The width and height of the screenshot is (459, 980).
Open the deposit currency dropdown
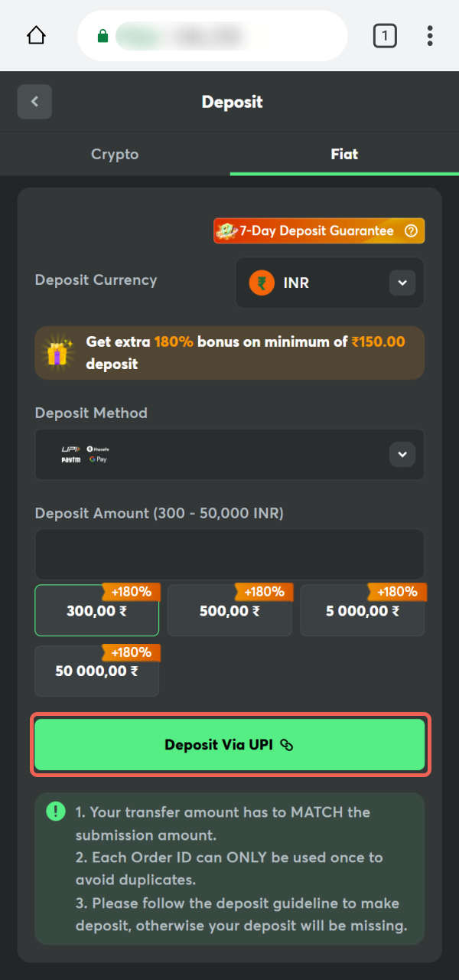(x=402, y=283)
